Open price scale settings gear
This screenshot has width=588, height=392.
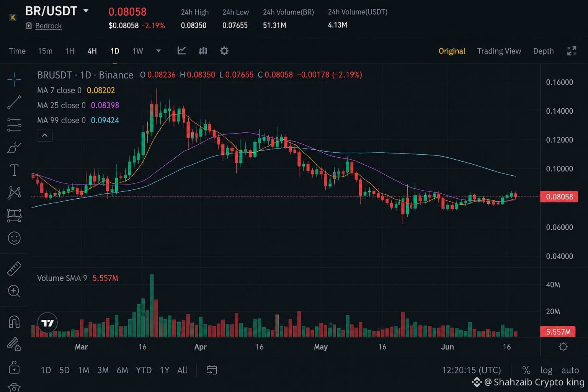point(563,347)
